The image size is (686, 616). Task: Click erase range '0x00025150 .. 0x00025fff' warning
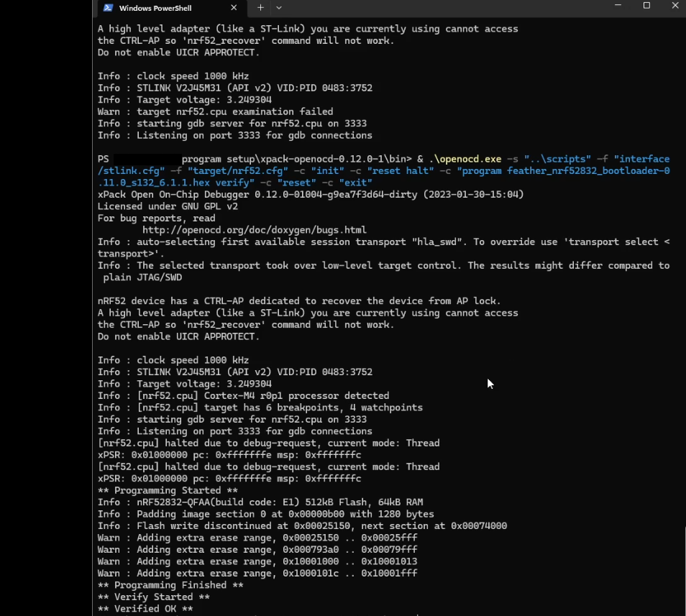click(x=257, y=538)
